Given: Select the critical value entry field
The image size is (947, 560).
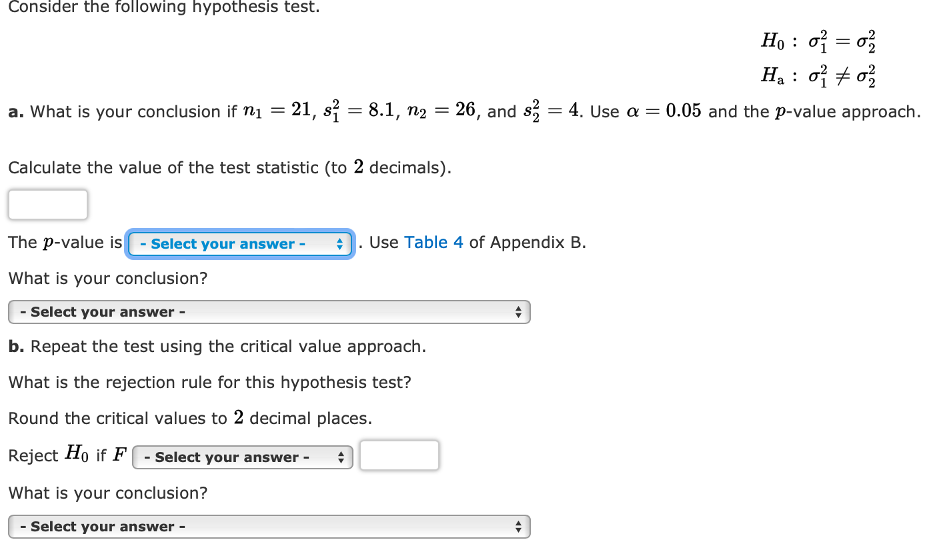Looking at the screenshot, I should point(399,455).
